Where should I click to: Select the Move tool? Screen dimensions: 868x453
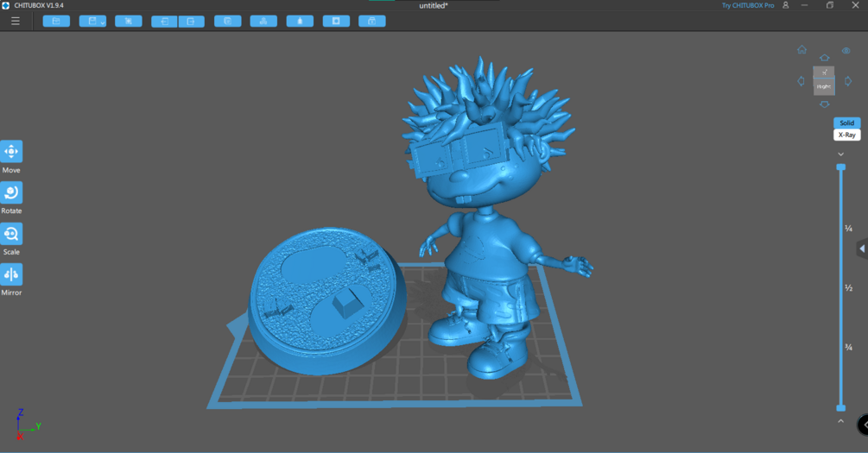click(11, 152)
